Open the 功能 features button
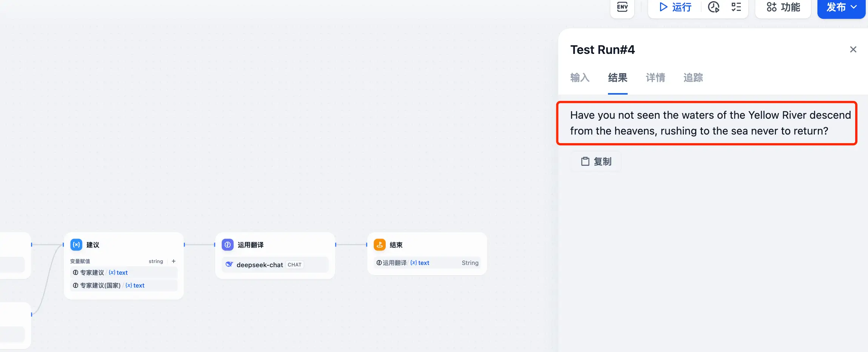This screenshot has width=868, height=352. [x=783, y=7]
